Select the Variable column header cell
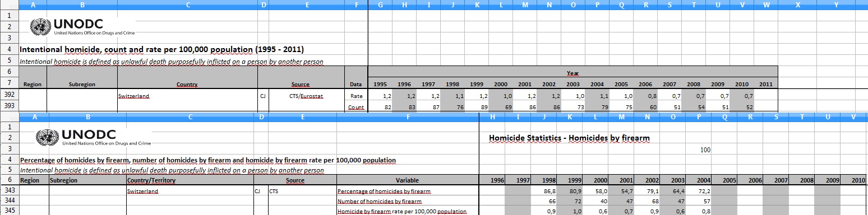868x215 pixels. [408, 181]
